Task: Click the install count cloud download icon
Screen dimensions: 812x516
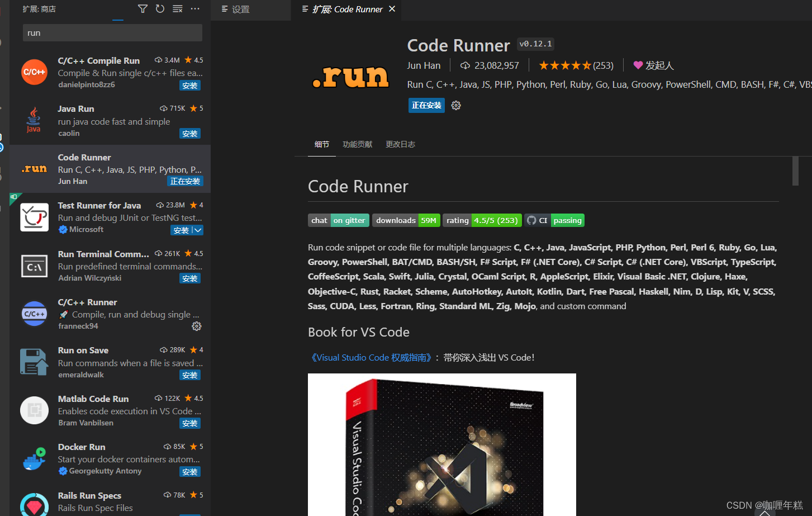Action: 465,65
